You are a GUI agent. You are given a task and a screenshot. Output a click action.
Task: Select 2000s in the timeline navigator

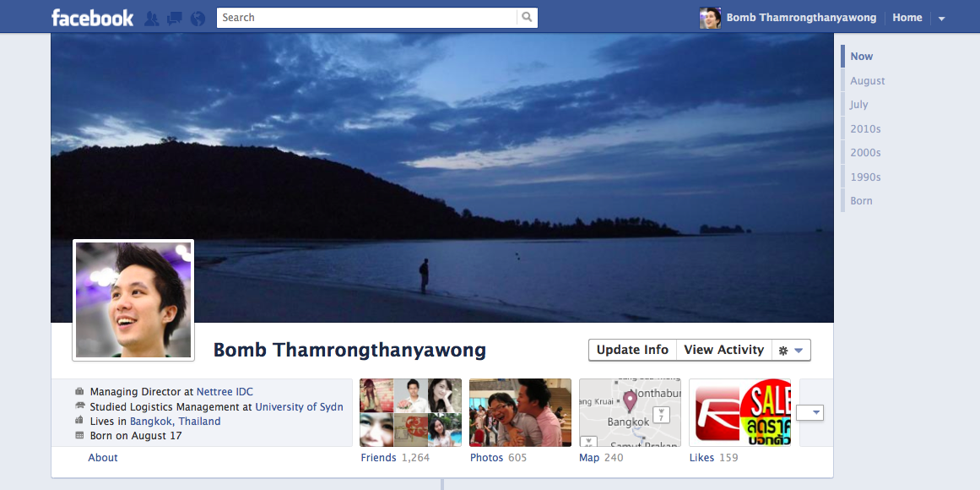pyautogui.click(x=865, y=153)
